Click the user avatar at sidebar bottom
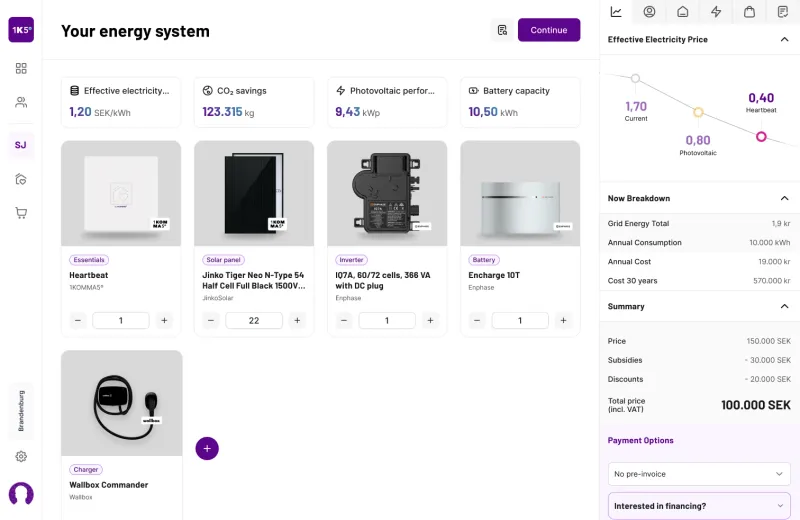The width and height of the screenshot is (800, 520). tap(21, 494)
